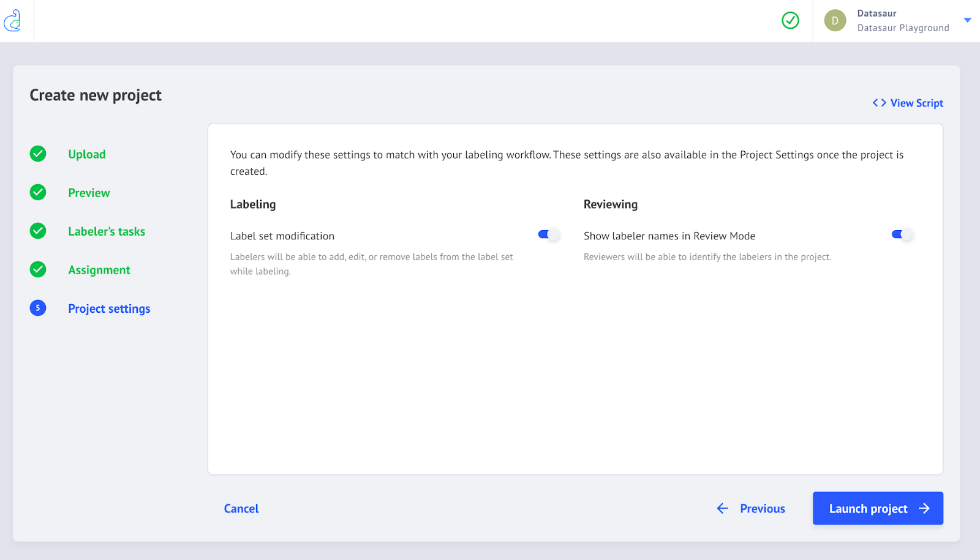The width and height of the screenshot is (980, 560).
Task: Launch the project
Action: (877, 508)
